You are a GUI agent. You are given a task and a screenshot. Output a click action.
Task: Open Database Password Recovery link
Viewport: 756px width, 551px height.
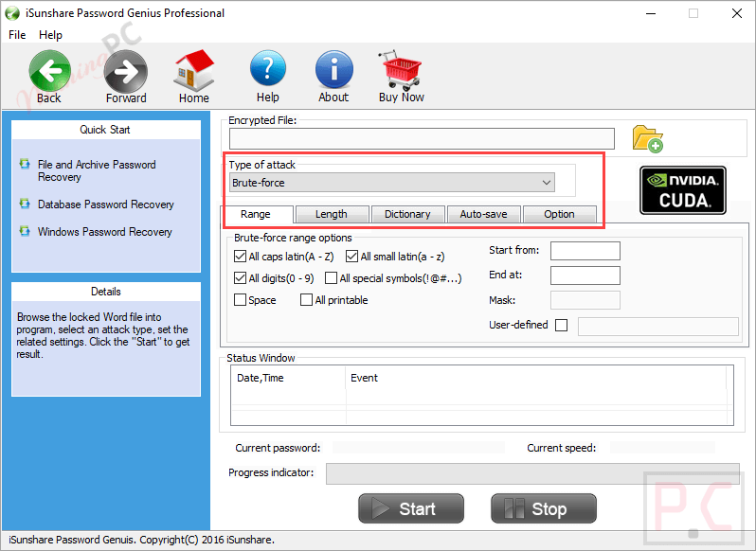pos(105,204)
